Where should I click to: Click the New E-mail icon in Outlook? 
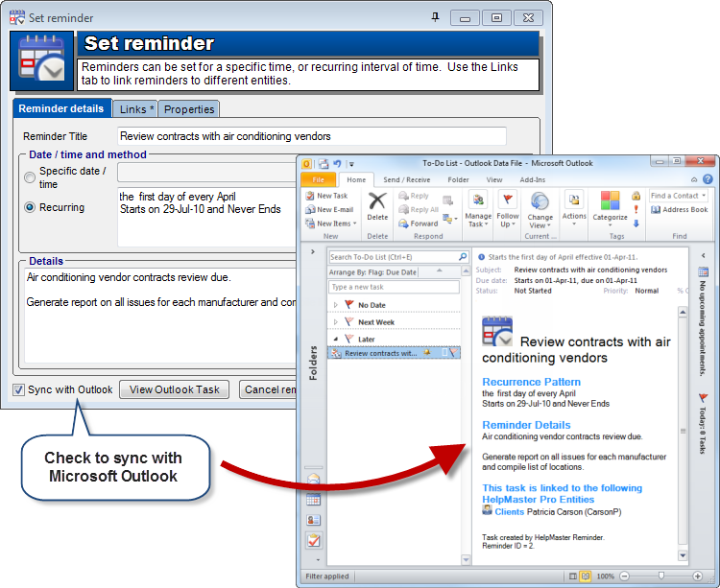310,210
